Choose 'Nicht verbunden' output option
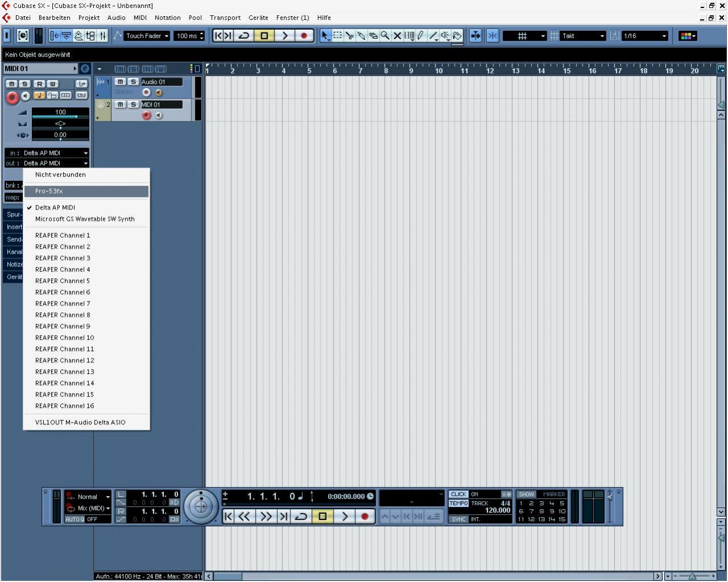The image size is (728, 582). 87,175
